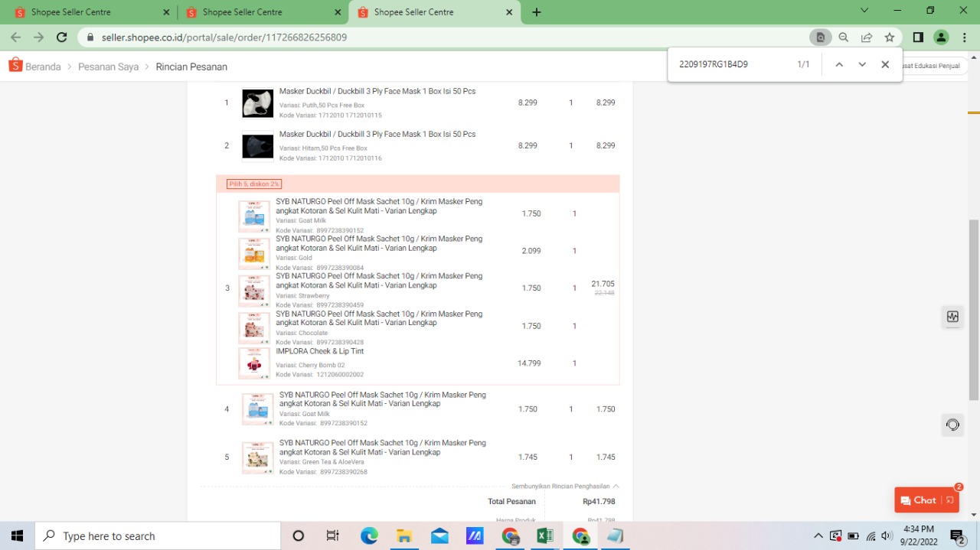Go to Beranda breadcrumb
Screen dimensions: 980x550
point(43,67)
